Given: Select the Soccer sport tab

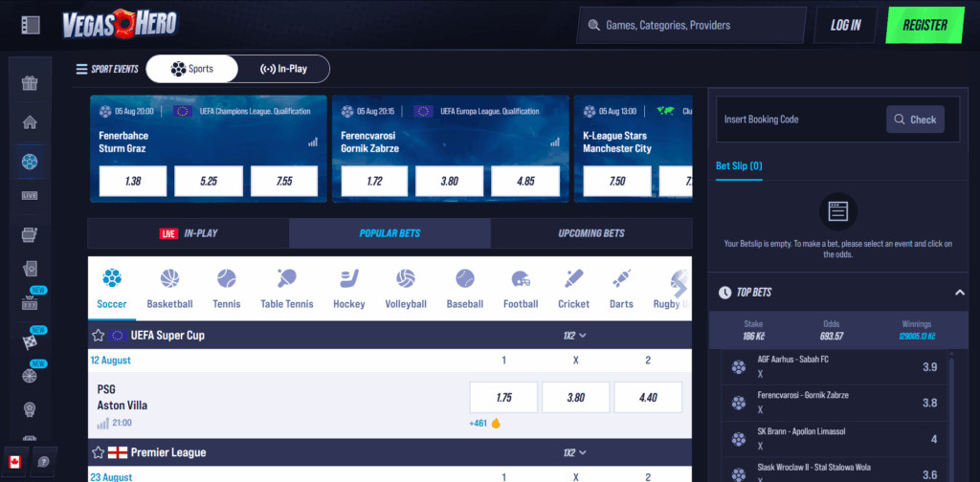Looking at the screenshot, I should pos(112,289).
